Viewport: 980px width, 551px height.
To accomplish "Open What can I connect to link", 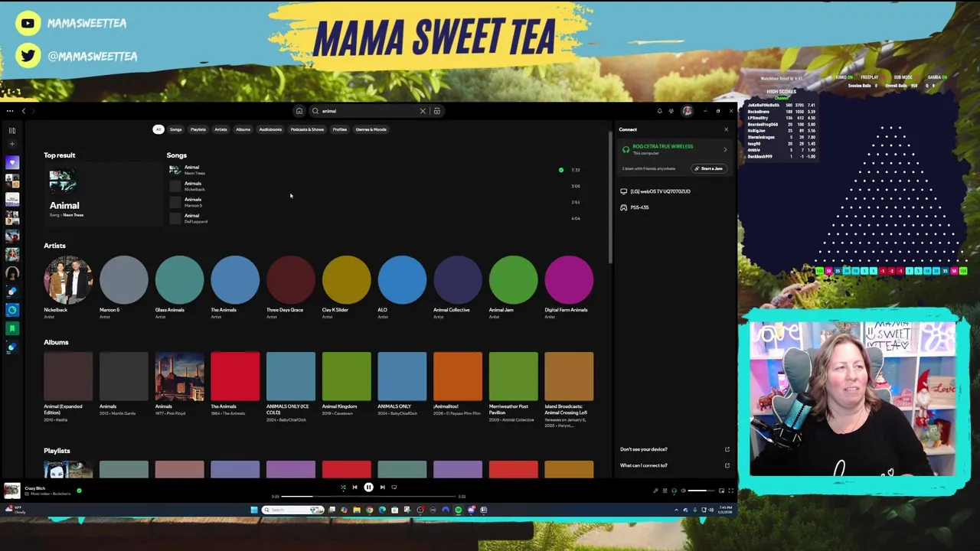I will 674,465.
